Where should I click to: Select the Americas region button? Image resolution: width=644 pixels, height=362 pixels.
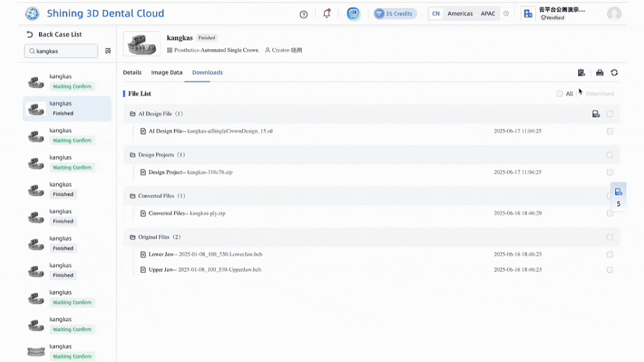(x=460, y=14)
